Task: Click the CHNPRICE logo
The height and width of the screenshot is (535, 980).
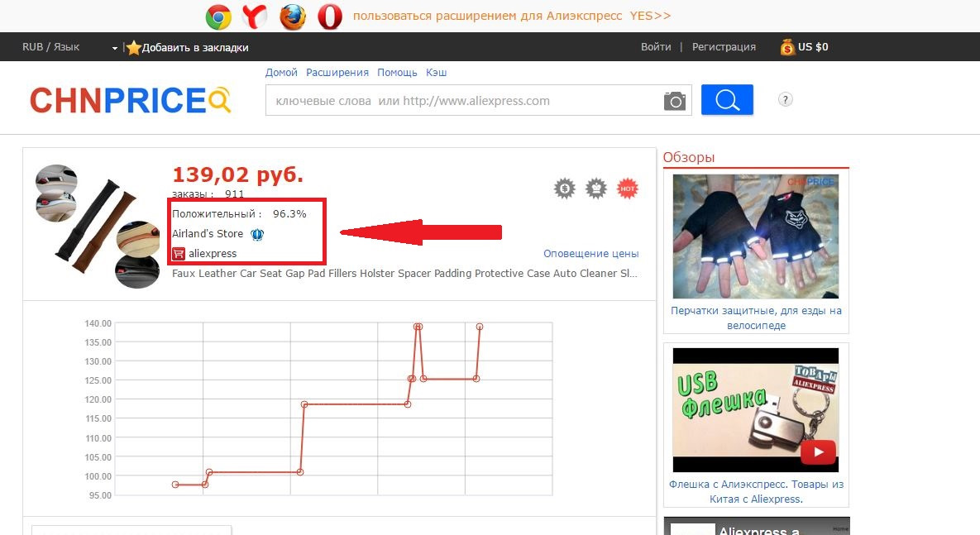Action: point(131,100)
